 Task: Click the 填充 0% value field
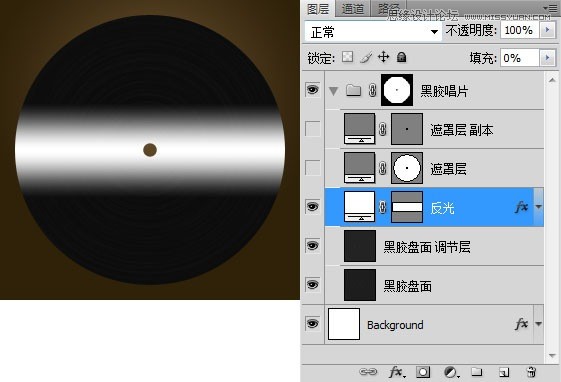[520, 58]
